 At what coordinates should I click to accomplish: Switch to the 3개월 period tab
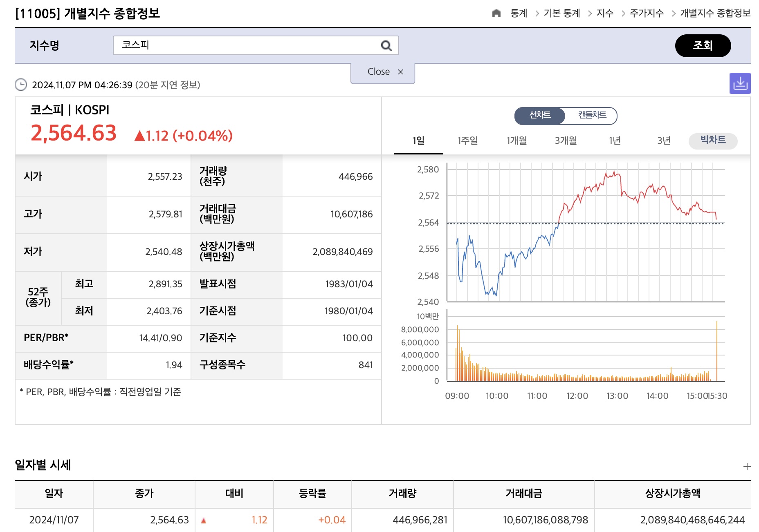[x=566, y=141]
